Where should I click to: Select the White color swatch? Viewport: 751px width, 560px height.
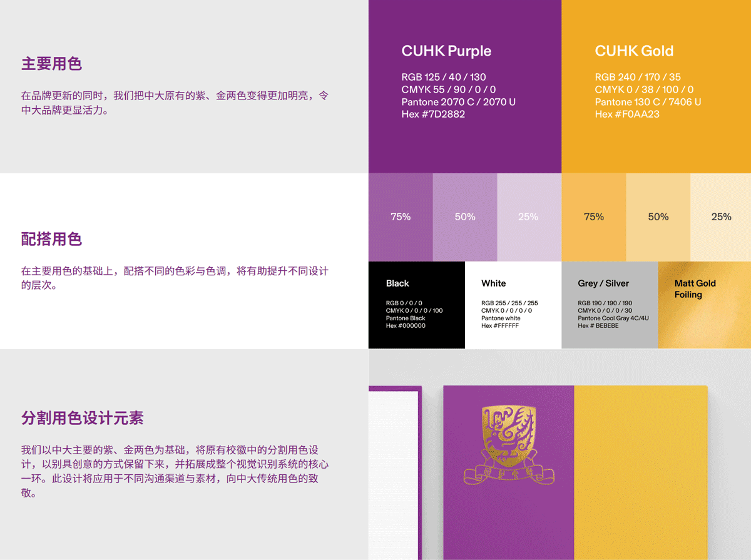(513, 305)
